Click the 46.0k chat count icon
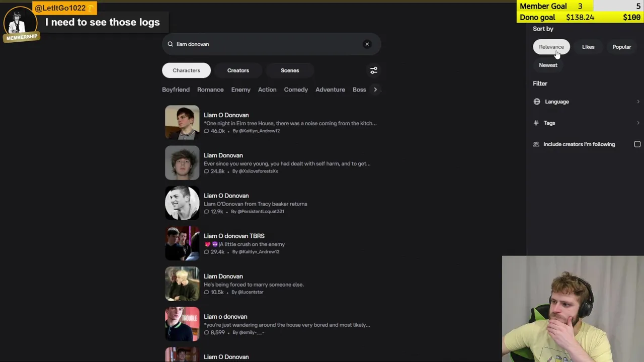 (206, 131)
